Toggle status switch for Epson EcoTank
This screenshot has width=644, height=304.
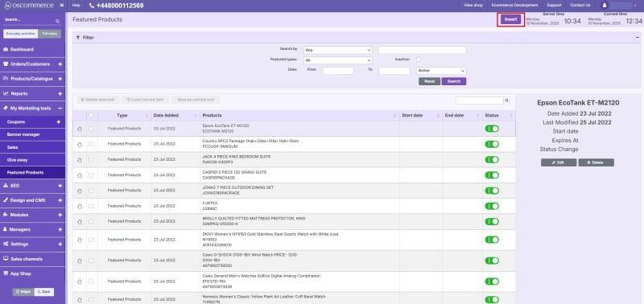point(492,129)
